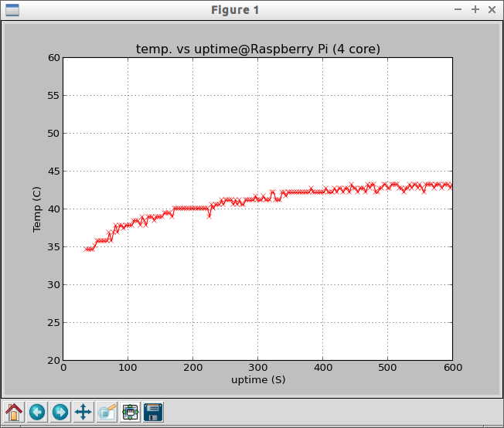Click the x-axis tick label 400
Viewport: 504px width, 428px height.
(x=322, y=367)
